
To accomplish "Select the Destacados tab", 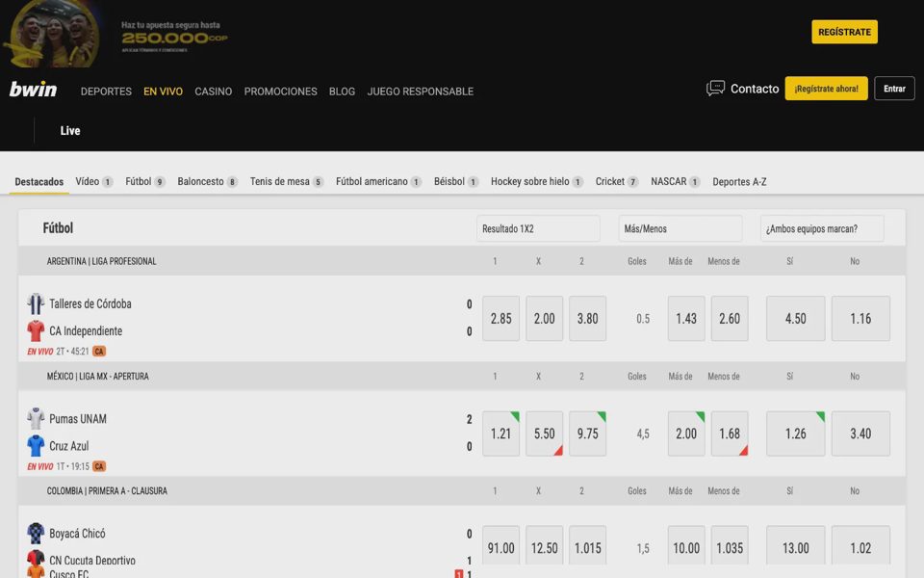I will [x=38, y=182].
